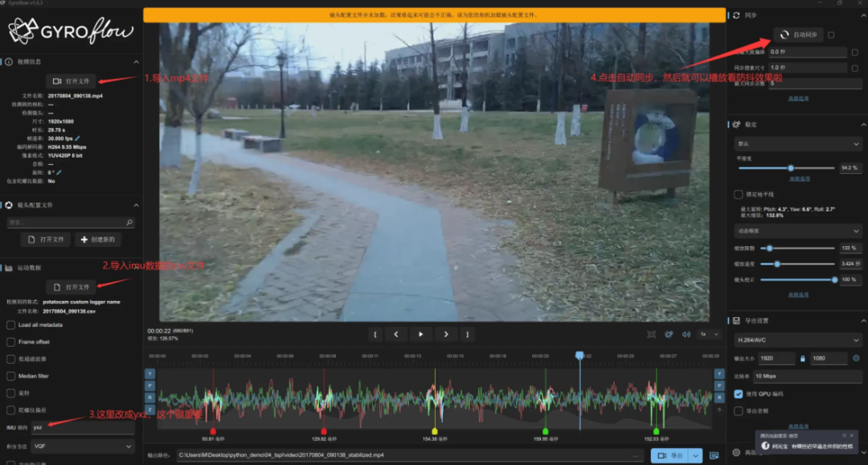Viewport: 868px width, 465px height.
Task: Check the Median filter option
Action: click(x=11, y=376)
